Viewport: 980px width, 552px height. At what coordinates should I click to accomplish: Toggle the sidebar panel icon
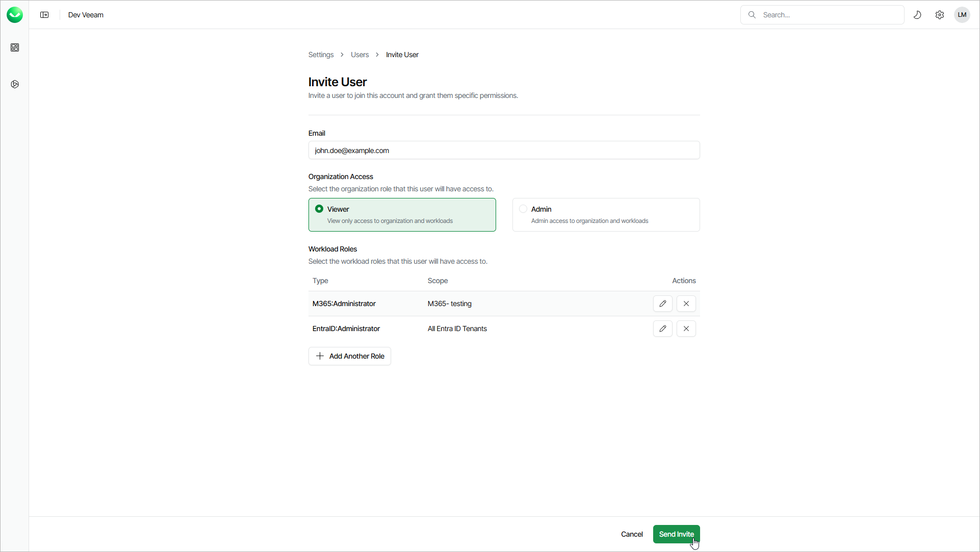tap(44, 15)
